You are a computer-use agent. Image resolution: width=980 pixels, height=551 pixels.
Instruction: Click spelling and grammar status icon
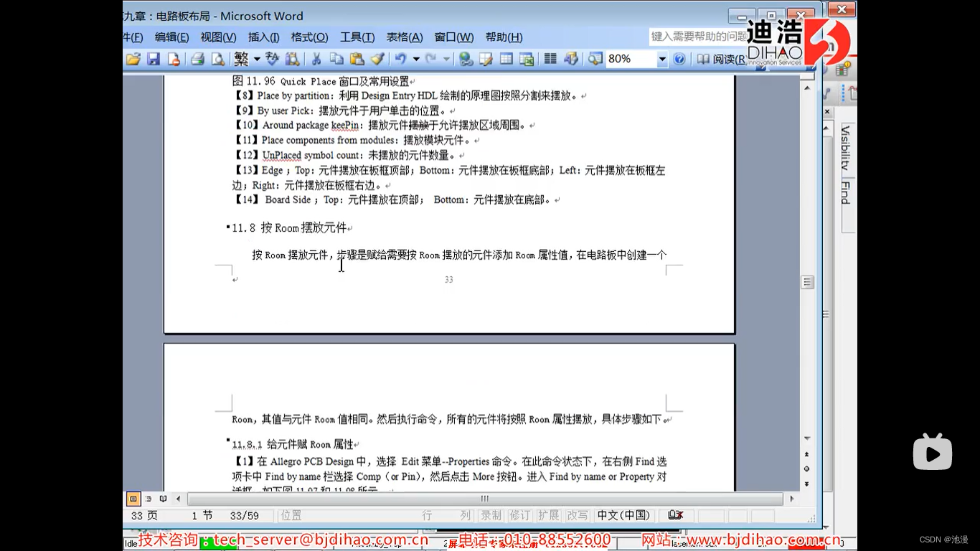676,515
